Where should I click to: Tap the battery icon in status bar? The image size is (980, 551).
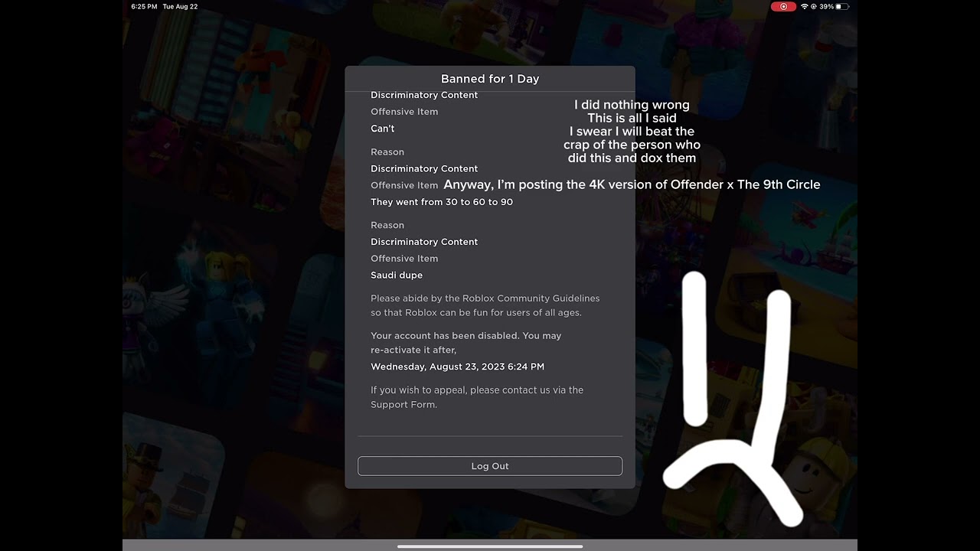(x=843, y=6)
